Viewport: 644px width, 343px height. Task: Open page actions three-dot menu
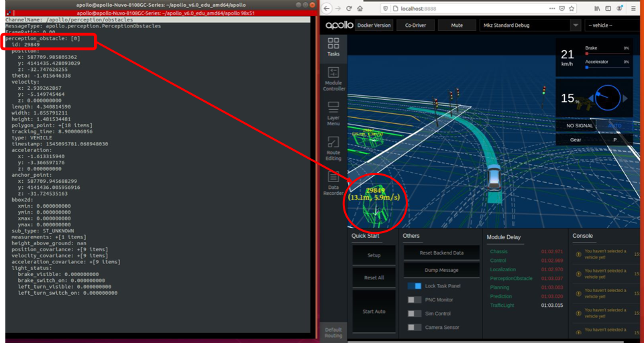click(x=553, y=8)
